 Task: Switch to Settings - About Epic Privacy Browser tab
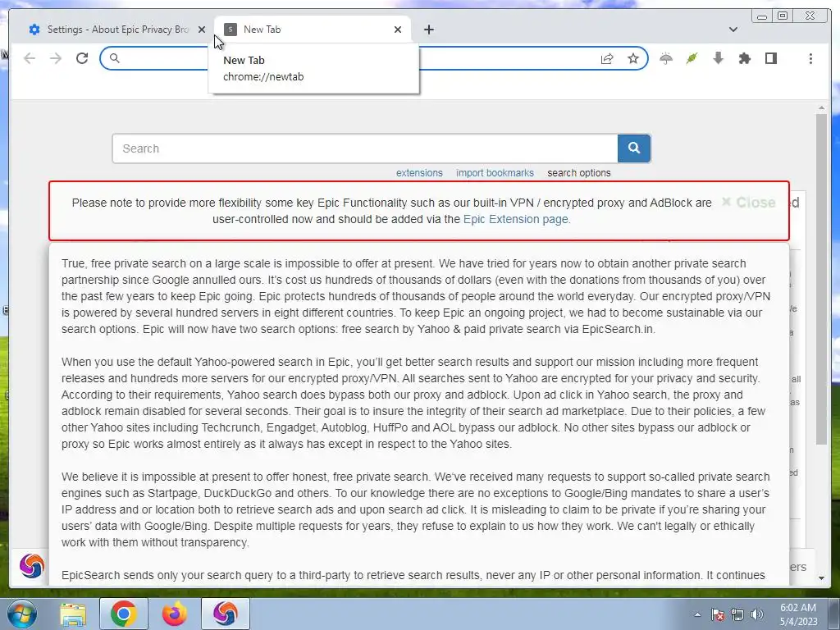tap(116, 30)
